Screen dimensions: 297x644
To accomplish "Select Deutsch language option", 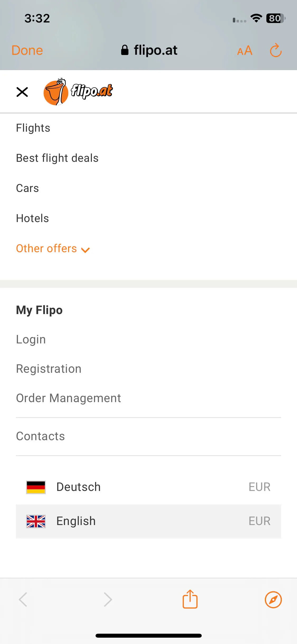I will pyautogui.click(x=148, y=487).
